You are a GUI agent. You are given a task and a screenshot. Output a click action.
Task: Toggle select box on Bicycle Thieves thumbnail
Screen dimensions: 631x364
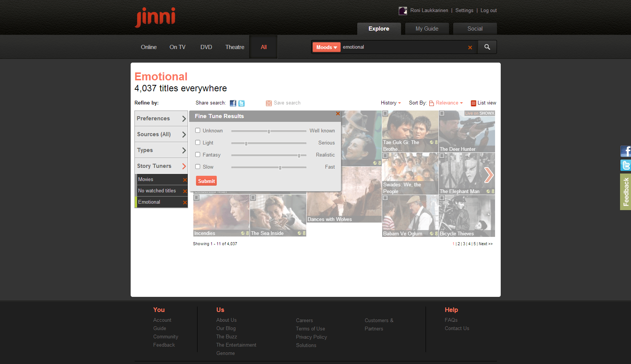pyautogui.click(x=442, y=198)
